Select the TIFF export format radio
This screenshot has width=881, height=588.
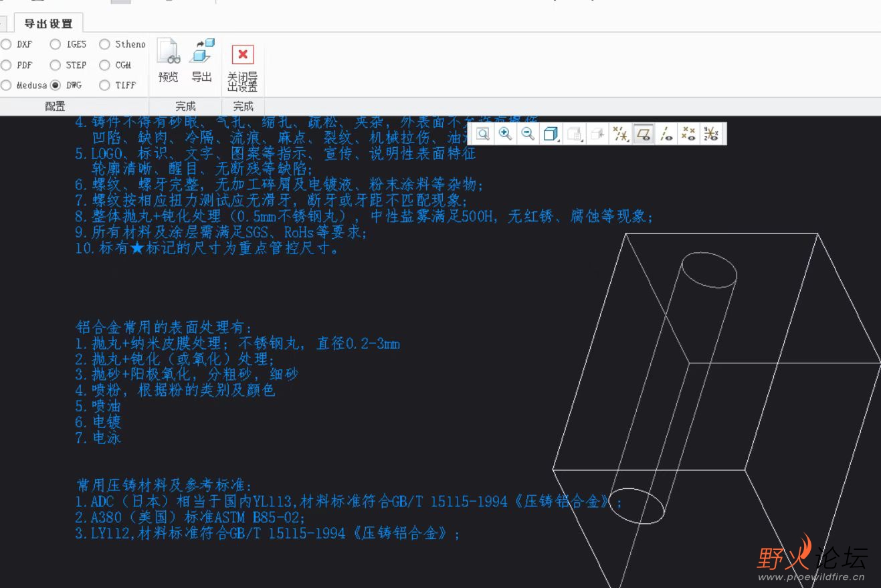pos(104,85)
